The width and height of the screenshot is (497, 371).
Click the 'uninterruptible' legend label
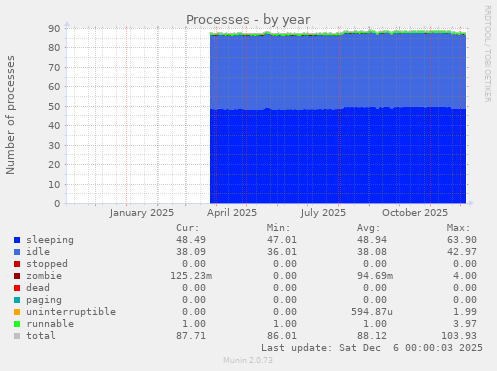71,312
